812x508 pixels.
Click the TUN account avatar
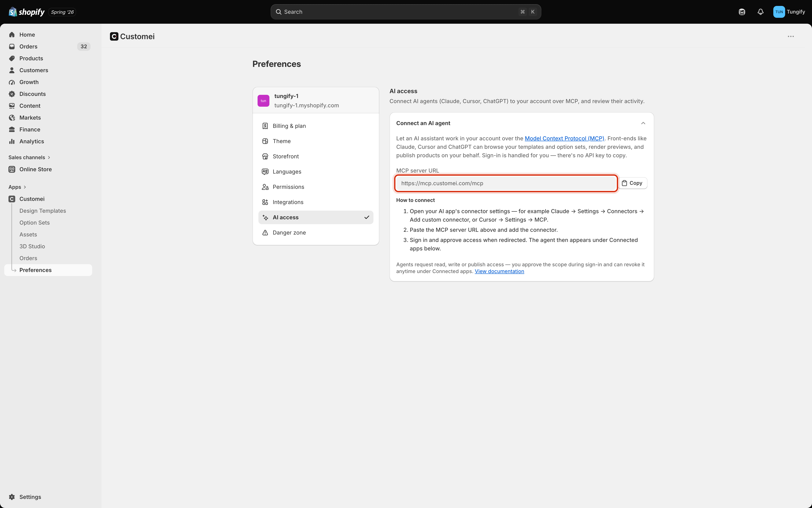tap(779, 12)
